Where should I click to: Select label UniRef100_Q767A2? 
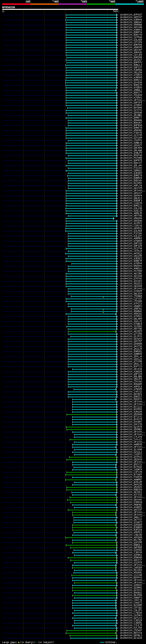coord(131,278)
